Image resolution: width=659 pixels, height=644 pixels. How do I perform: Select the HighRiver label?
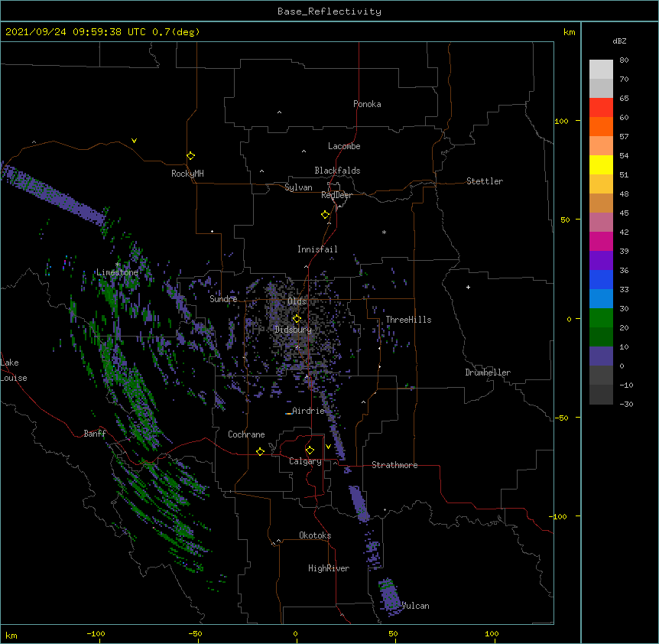pyautogui.click(x=329, y=568)
